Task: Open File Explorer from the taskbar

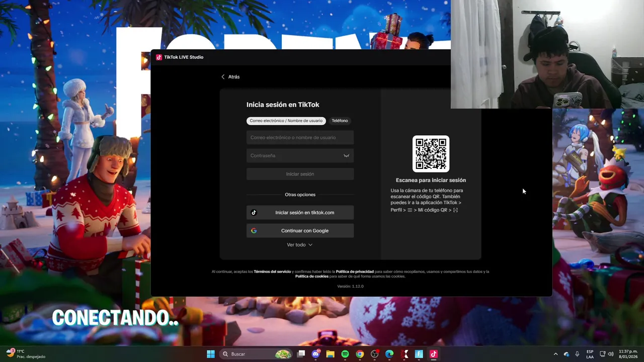Action: [331, 354]
